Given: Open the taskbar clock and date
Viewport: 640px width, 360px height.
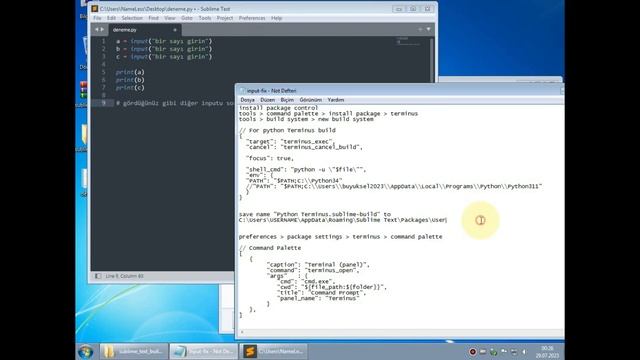Looking at the screenshot, I should click(547, 352).
